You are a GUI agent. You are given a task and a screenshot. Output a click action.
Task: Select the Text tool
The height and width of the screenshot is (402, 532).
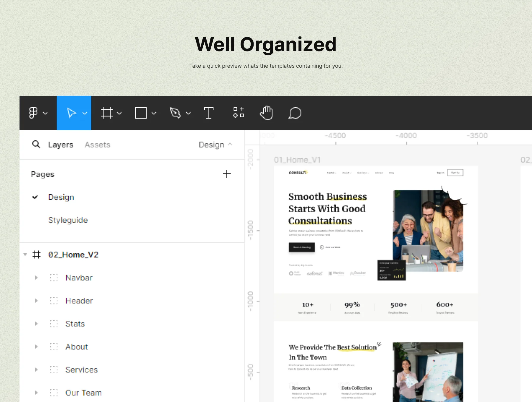[x=209, y=113]
